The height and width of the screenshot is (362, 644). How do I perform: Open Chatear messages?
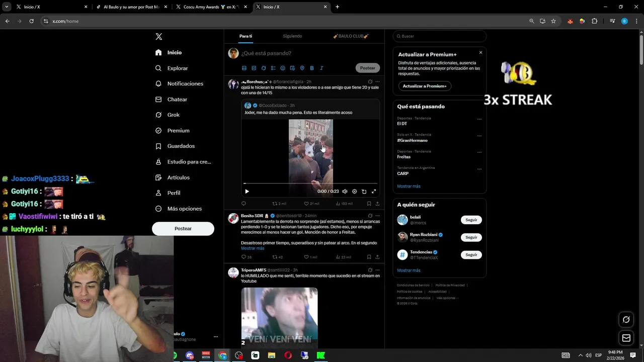(x=172, y=100)
